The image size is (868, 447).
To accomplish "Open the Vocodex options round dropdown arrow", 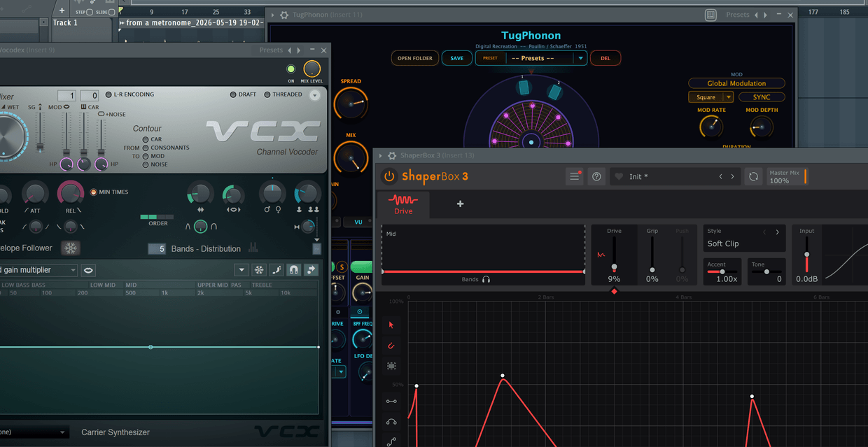I will [x=314, y=95].
